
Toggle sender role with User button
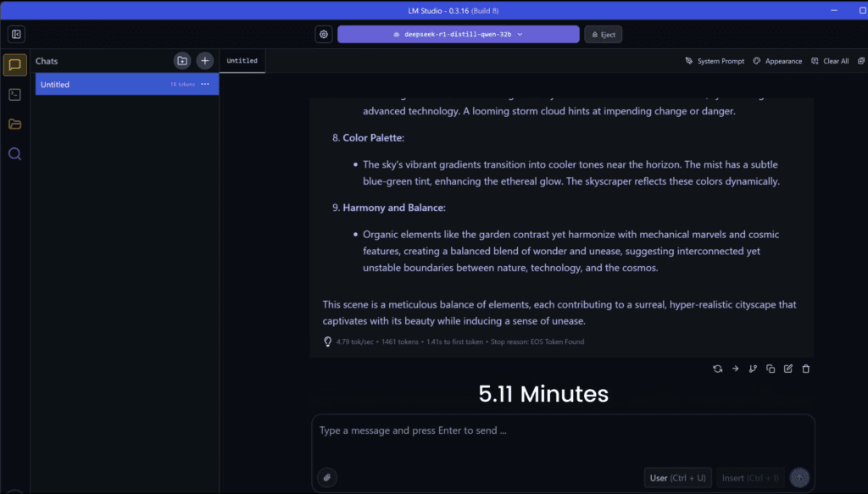point(676,478)
